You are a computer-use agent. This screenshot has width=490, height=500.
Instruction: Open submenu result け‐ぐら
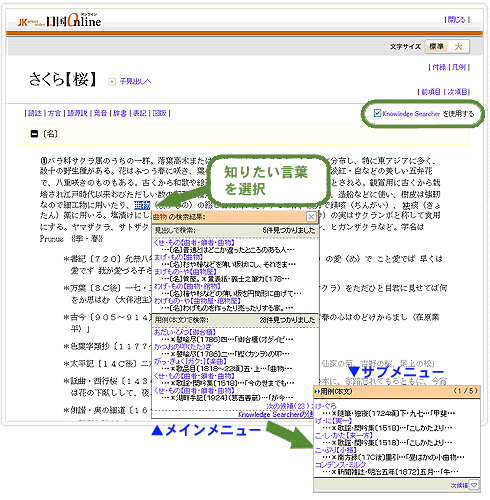click(326, 406)
